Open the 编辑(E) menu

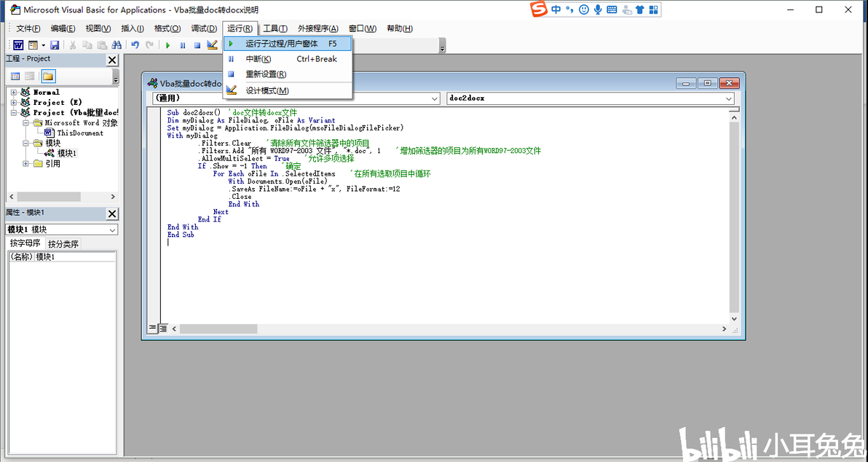point(63,29)
